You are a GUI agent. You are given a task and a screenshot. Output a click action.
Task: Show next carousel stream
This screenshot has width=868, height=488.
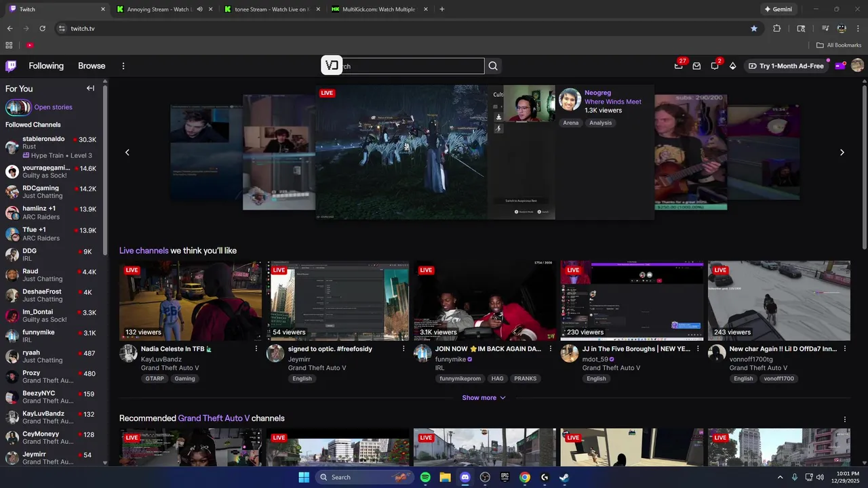coord(842,152)
